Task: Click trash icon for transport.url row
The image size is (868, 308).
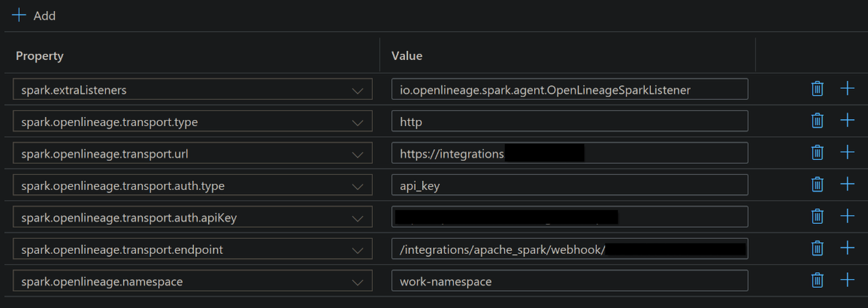Action: 817,153
